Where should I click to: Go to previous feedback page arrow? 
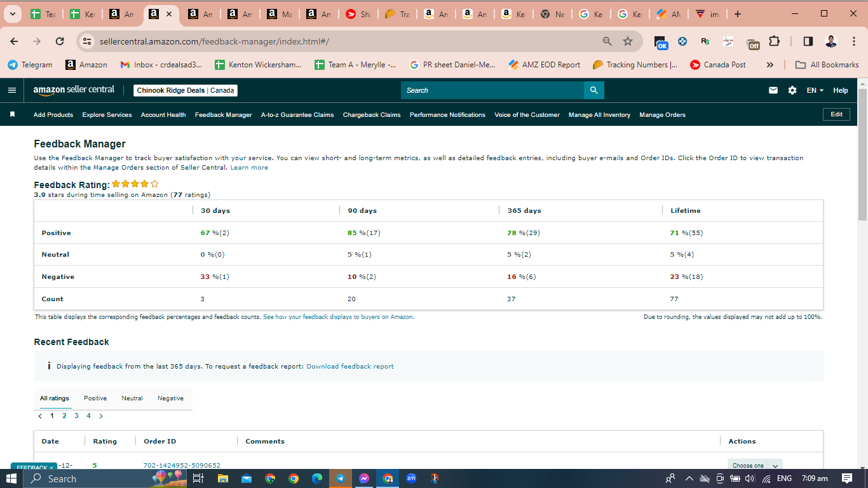click(x=40, y=416)
